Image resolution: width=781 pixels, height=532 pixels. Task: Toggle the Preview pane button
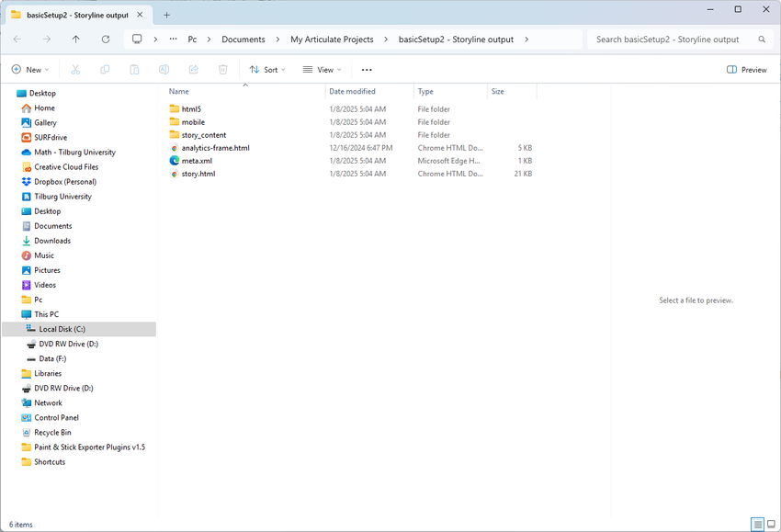click(x=746, y=70)
